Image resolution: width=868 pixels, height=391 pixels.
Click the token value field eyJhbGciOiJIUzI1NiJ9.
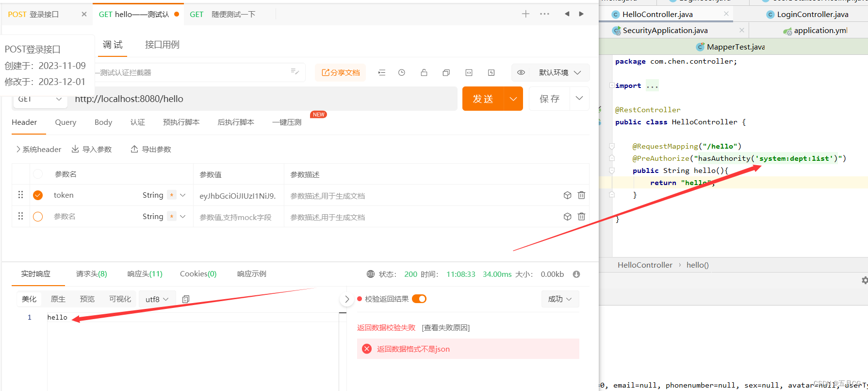[238, 196]
